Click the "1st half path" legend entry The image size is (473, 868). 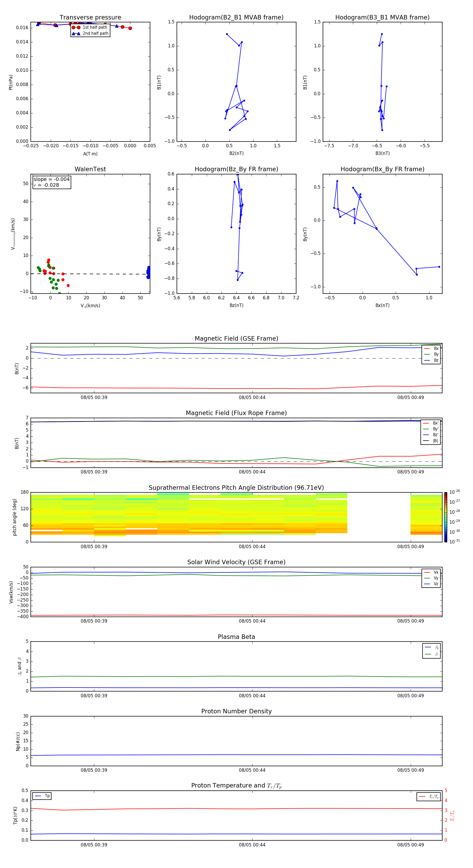[x=90, y=27]
